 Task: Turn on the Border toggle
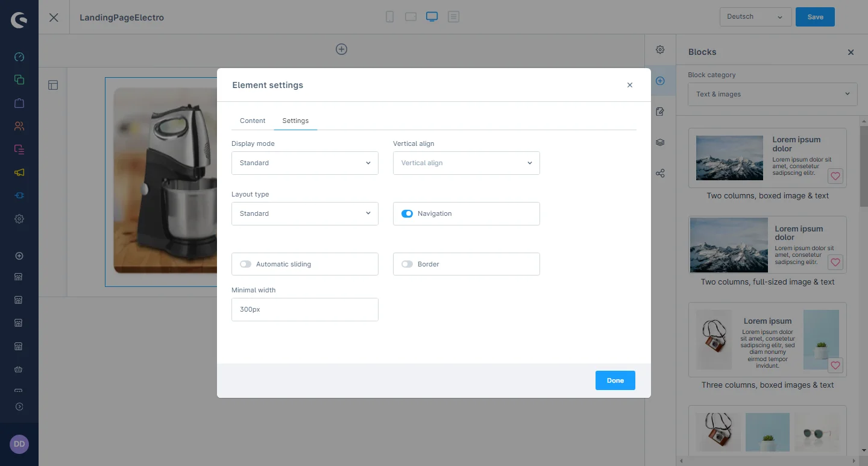(x=407, y=264)
